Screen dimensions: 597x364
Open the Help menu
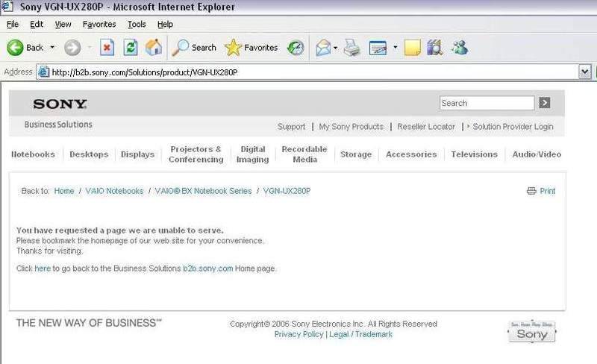pos(165,25)
